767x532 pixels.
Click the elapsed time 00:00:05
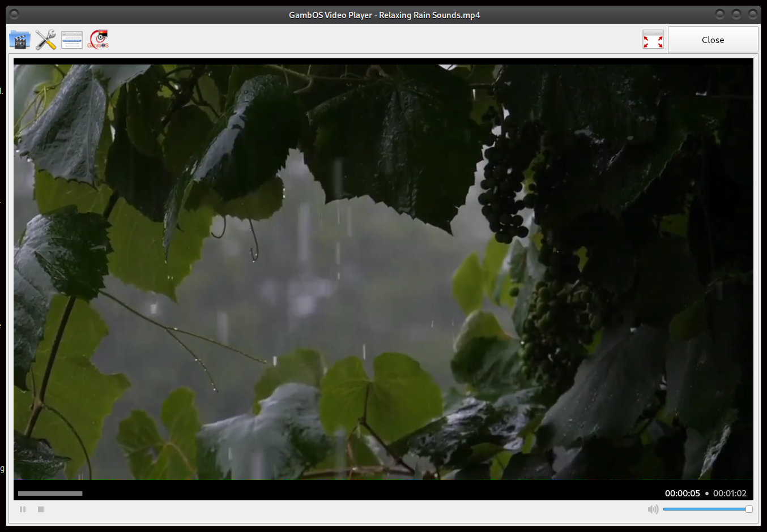682,494
